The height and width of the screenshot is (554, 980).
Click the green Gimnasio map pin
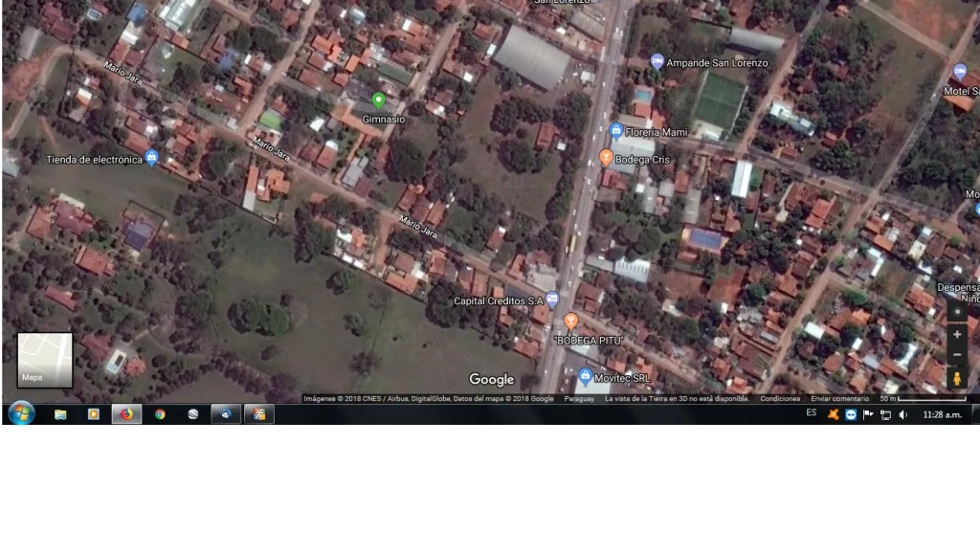click(x=378, y=100)
